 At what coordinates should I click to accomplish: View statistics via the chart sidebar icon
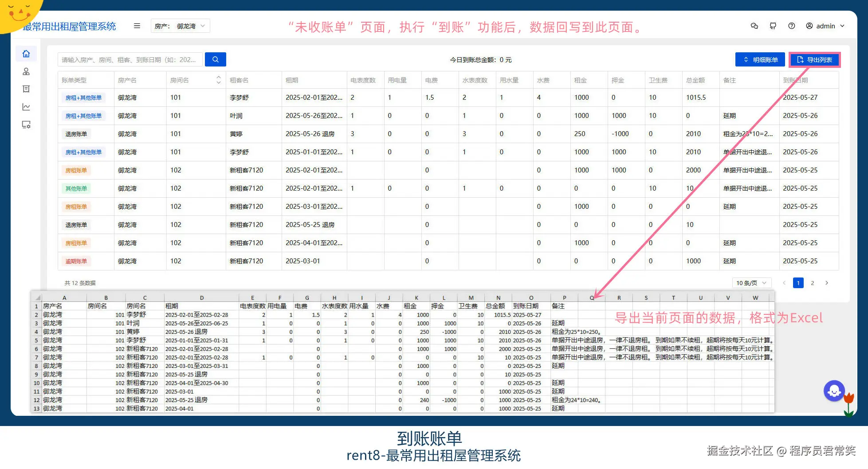point(26,107)
